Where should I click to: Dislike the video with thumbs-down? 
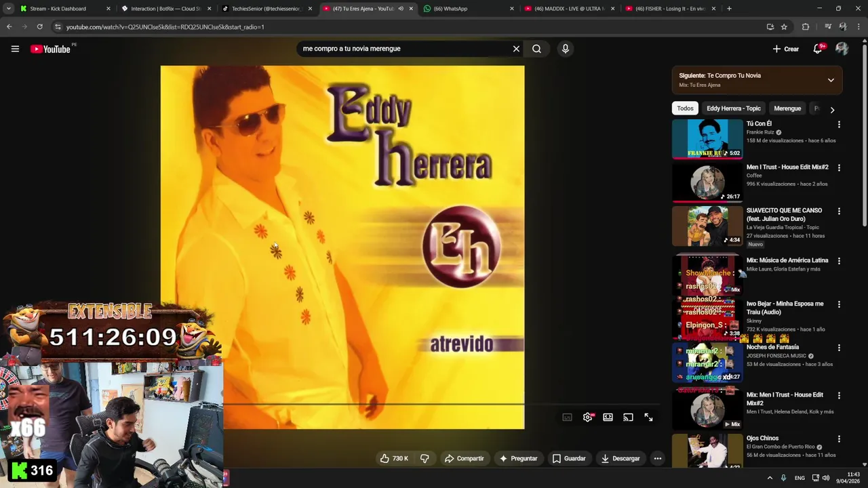coord(425,459)
